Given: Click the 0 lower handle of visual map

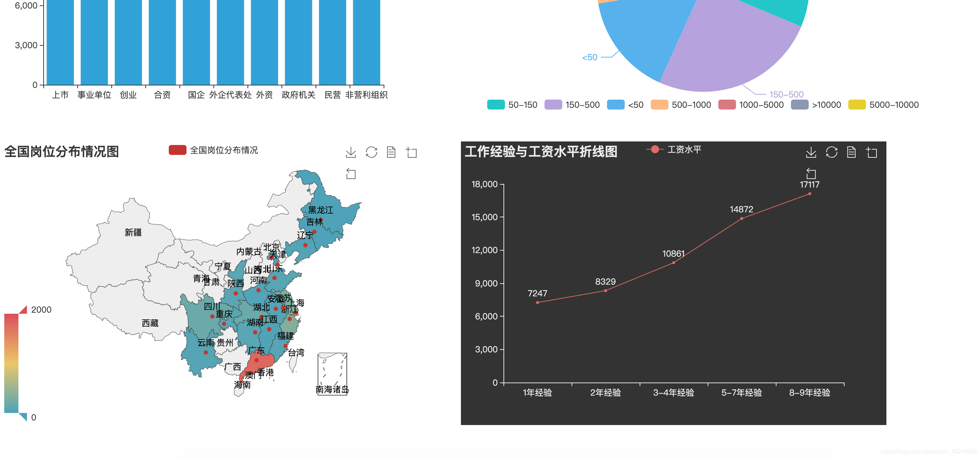Looking at the screenshot, I should pos(23,417).
